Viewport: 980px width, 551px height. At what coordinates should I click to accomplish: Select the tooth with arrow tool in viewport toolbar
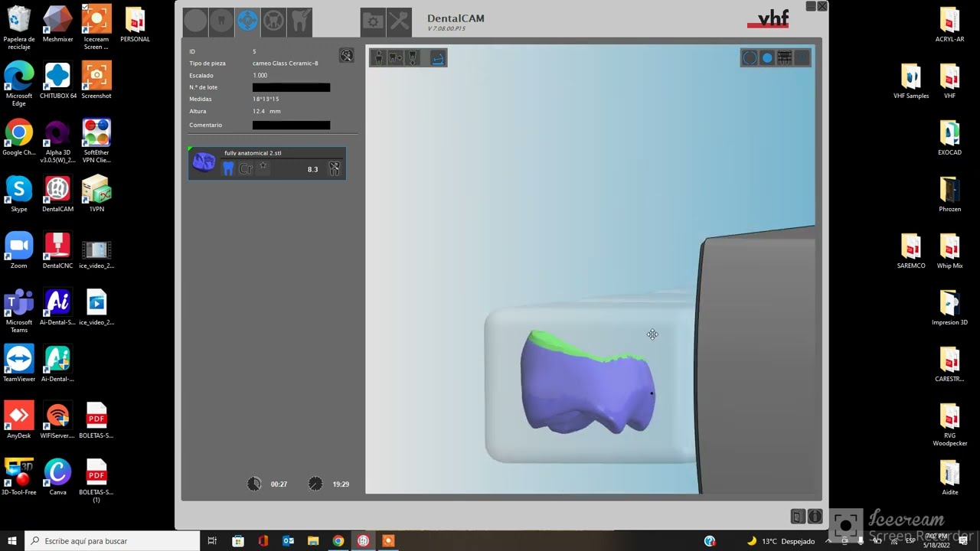(x=395, y=57)
